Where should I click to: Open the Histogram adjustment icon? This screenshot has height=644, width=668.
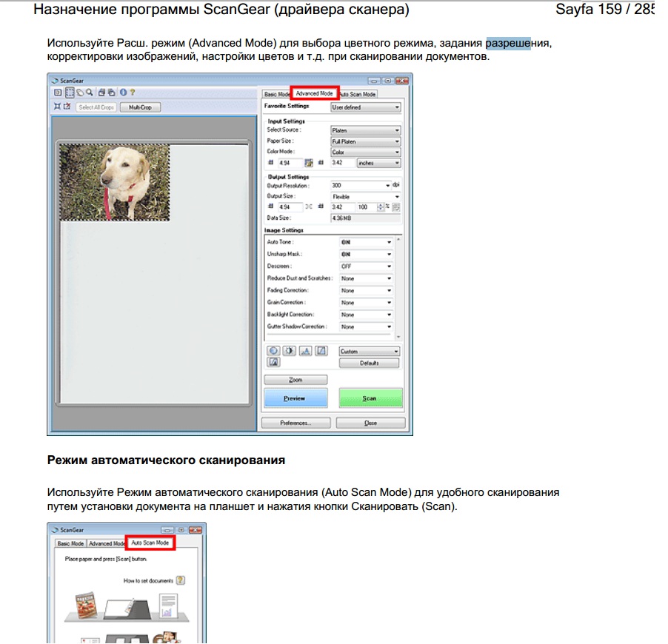pos(306,351)
